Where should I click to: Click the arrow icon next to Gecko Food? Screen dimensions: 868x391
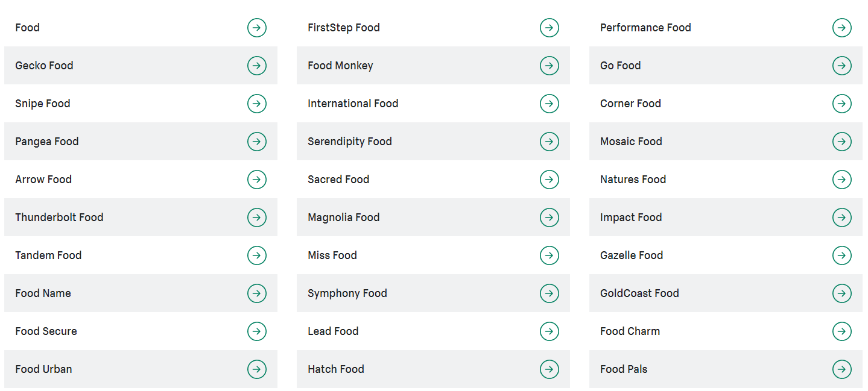[257, 66]
